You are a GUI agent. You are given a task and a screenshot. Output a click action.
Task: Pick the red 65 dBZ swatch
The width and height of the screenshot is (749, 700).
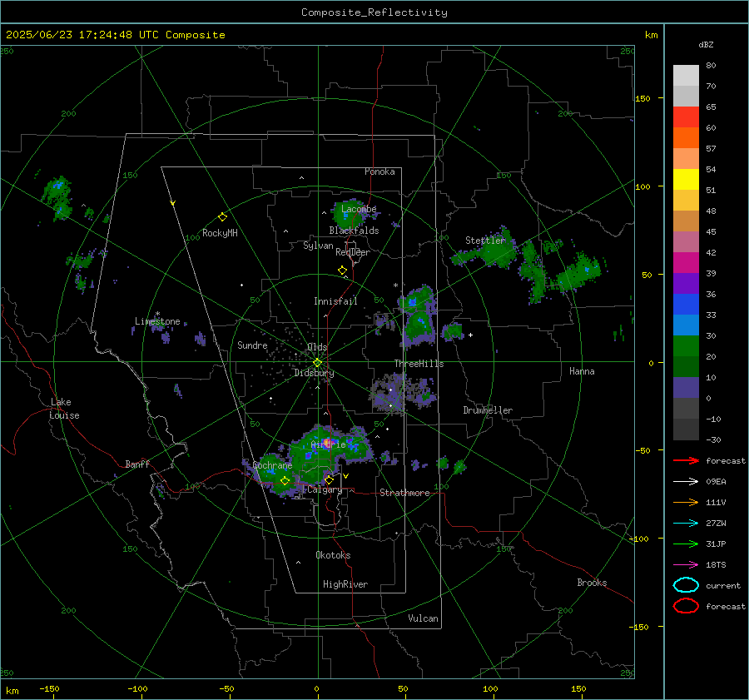686,117
